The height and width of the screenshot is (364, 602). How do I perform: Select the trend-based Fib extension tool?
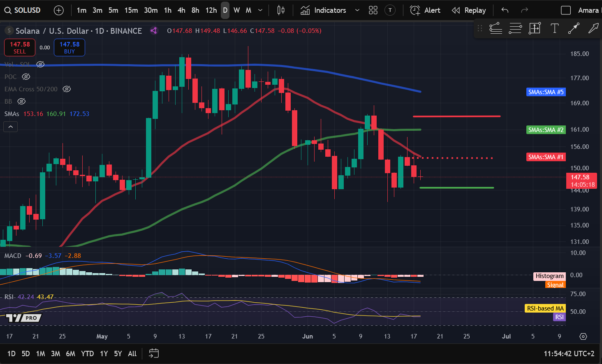[495, 28]
